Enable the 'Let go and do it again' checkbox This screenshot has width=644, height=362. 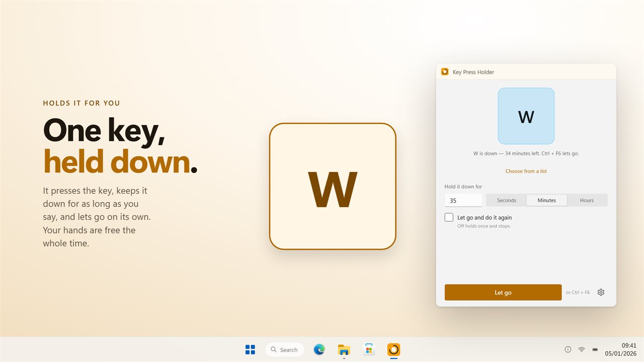[449, 217]
